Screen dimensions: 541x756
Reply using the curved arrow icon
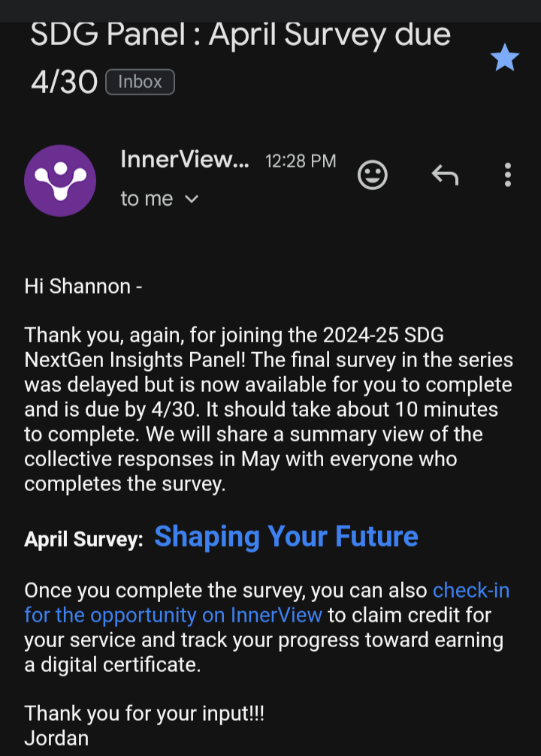point(445,175)
